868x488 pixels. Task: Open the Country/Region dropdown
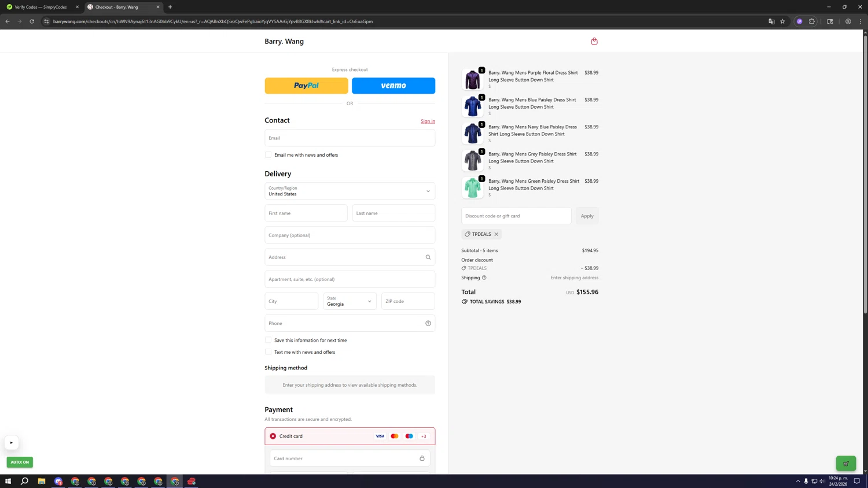(350, 191)
